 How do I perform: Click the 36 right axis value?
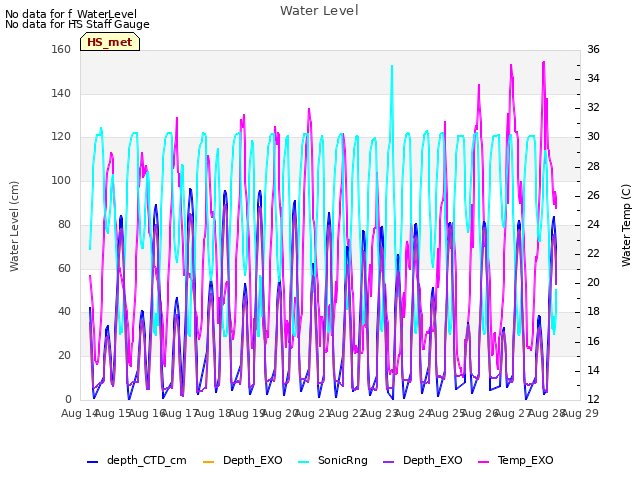tap(593, 49)
